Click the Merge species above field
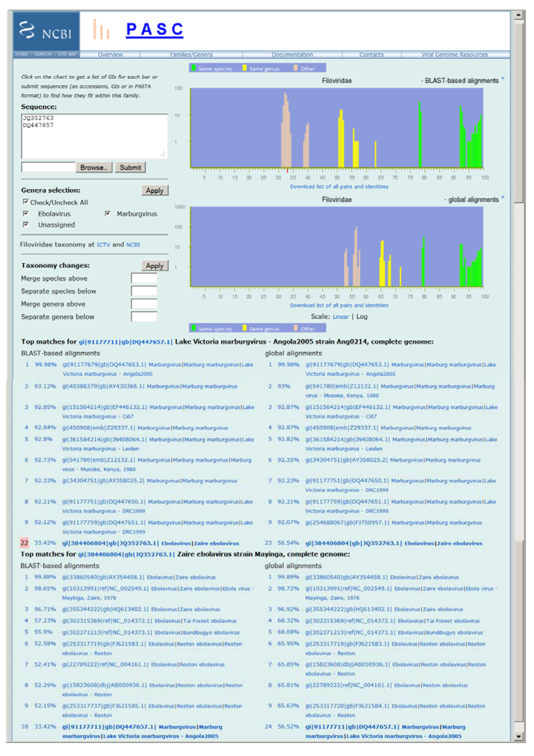The image size is (534, 756). coord(144,278)
